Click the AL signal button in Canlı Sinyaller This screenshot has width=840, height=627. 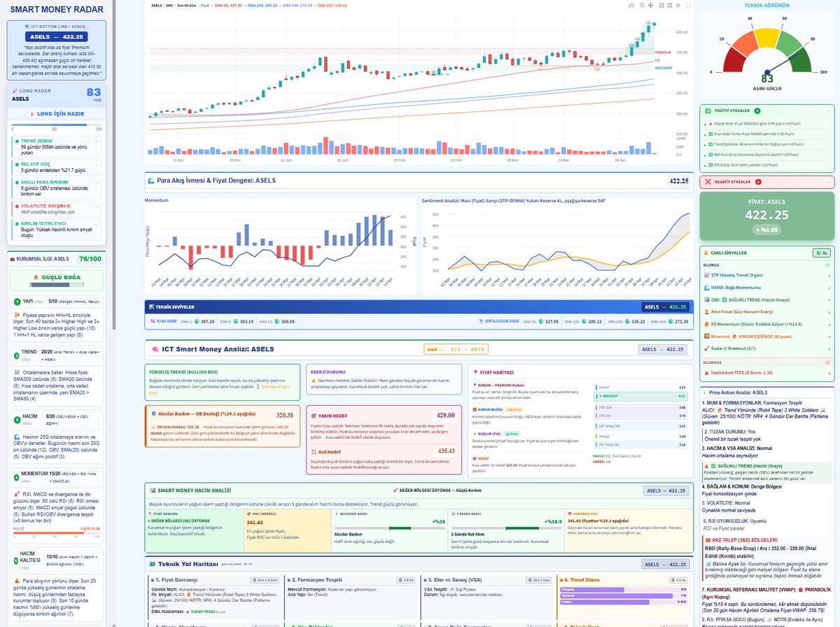pyautogui.click(x=821, y=253)
